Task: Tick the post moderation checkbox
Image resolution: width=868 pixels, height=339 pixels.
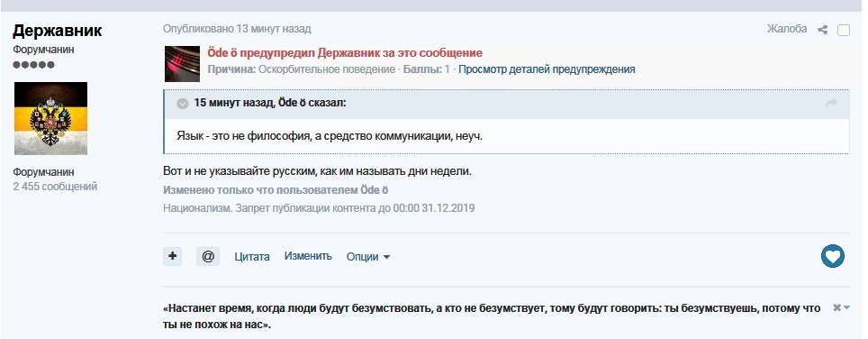Action: pos(843,30)
